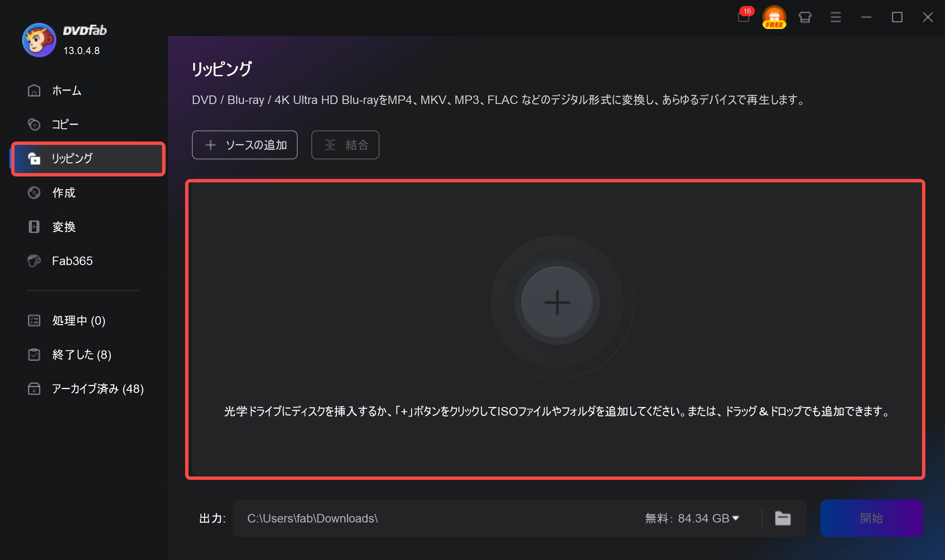The width and height of the screenshot is (945, 560).
Task: Expand the free space 84.34 GB dropdown
Action: tap(736, 518)
